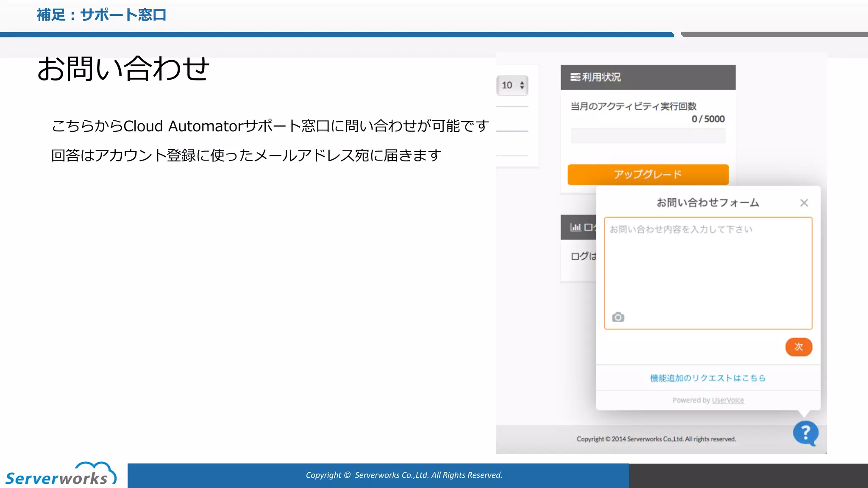
Task: Click the 利用状況 panel header icon
Action: click(575, 77)
